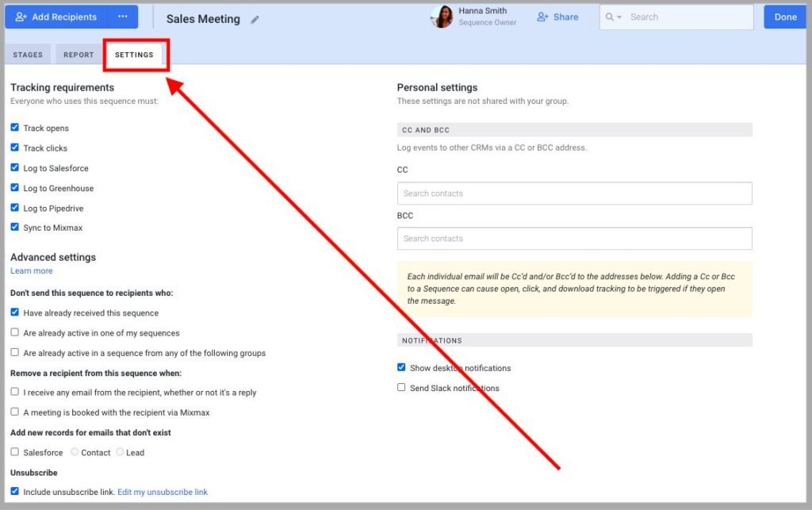This screenshot has height=510, width=812.
Task: Click the Share button
Action: (x=557, y=17)
